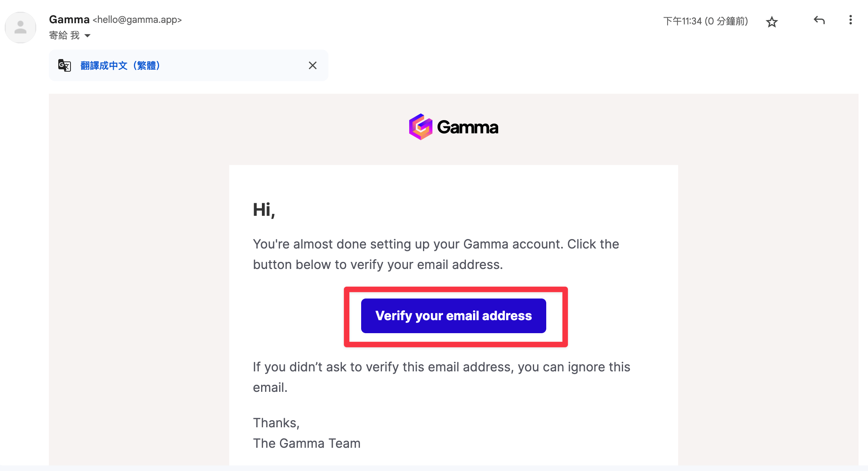Click the sender name Gamma
Image resolution: width=868 pixels, height=471 pixels.
69,19
